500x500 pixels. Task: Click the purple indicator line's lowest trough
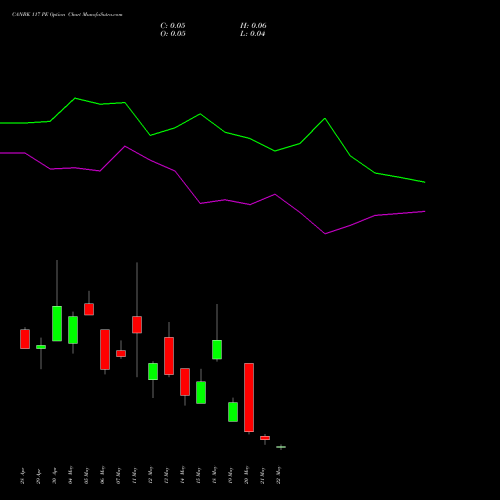pyautogui.click(x=325, y=234)
